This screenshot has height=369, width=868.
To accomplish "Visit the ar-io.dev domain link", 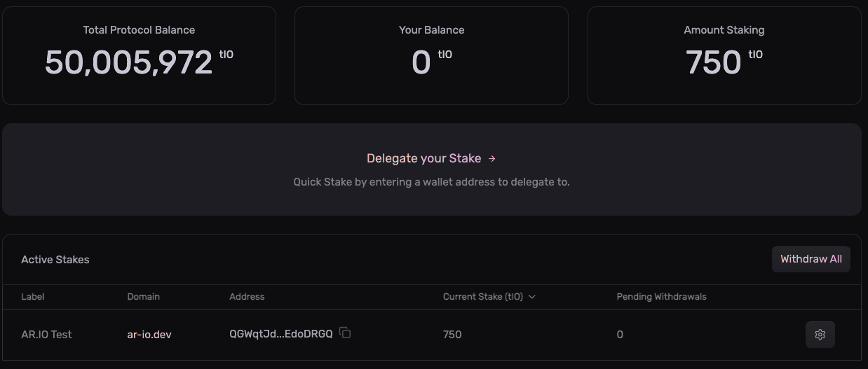I will point(149,335).
